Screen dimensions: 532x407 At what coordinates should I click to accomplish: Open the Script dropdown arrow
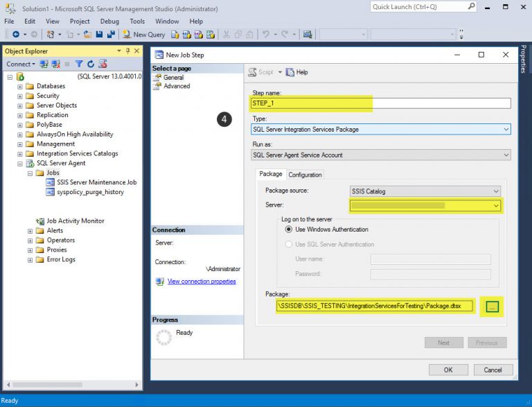pos(280,72)
